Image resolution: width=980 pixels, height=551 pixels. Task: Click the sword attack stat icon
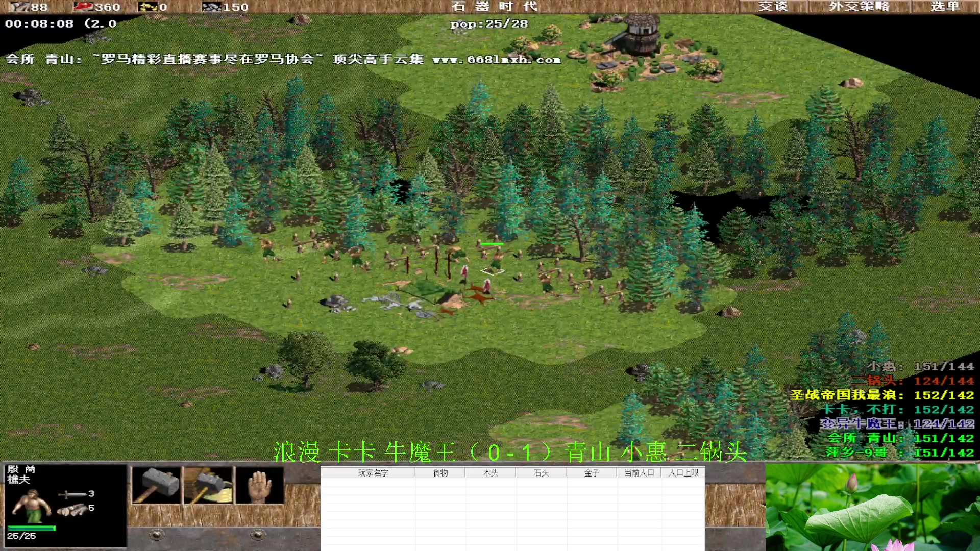(71, 494)
